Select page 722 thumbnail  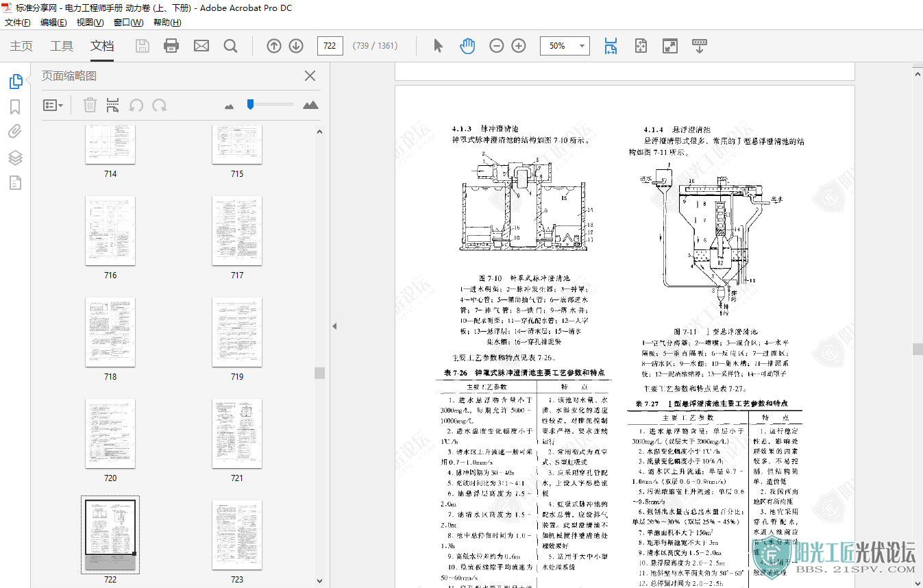pyautogui.click(x=110, y=535)
